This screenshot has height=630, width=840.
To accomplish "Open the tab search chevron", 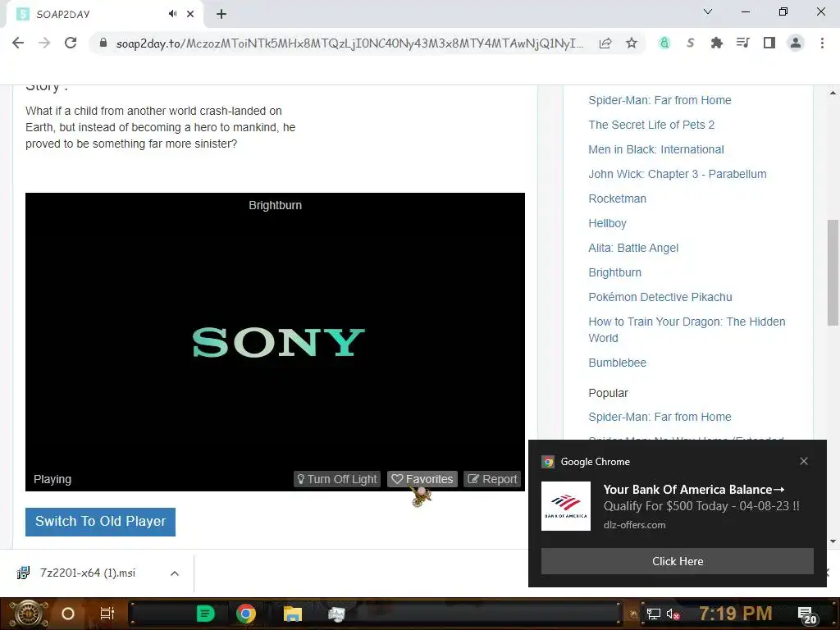I will click(708, 11).
